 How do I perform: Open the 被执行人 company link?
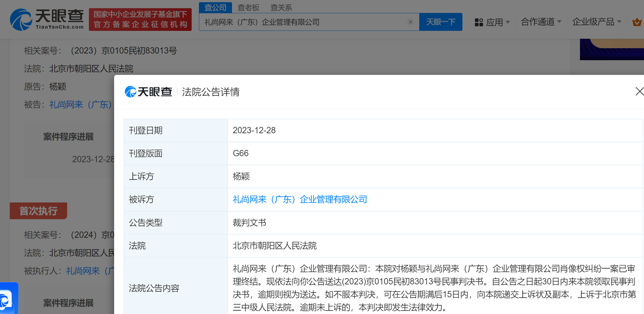[x=90, y=271]
